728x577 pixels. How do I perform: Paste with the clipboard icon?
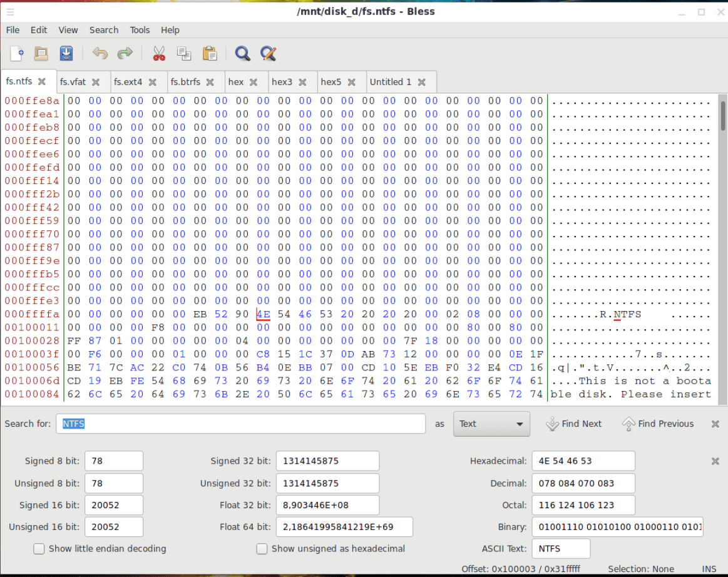tap(210, 53)
